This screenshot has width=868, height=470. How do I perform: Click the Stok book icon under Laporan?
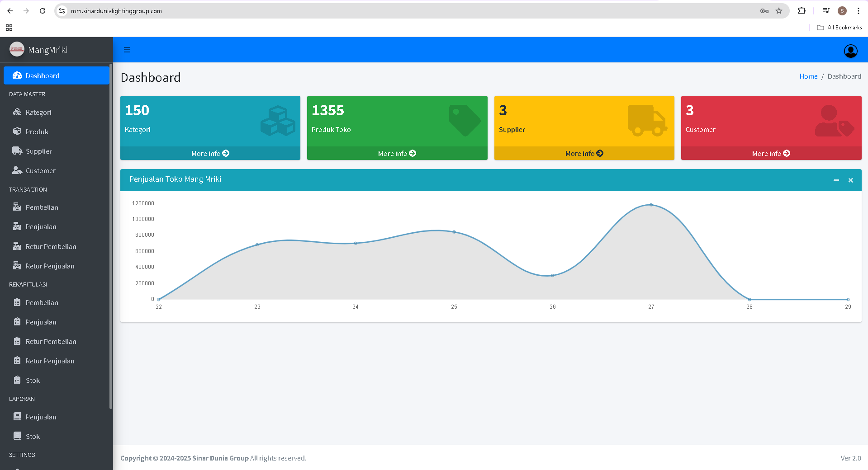(x=17, y=436)
